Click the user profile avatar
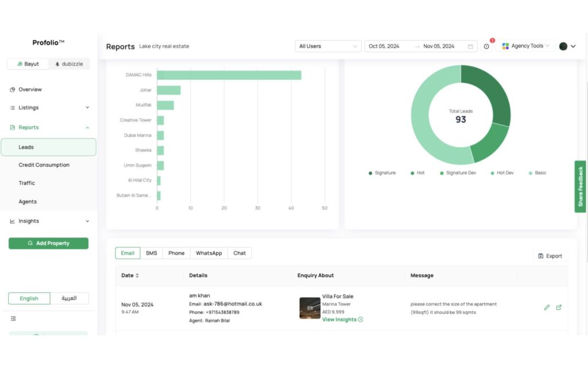Viewport: 588px width, 368px height. 563,46
